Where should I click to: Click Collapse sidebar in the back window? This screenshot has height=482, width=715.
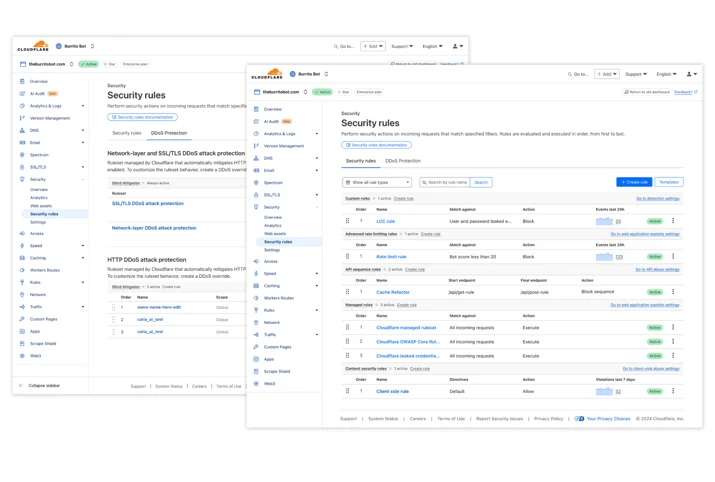click(x=40, y=386)
